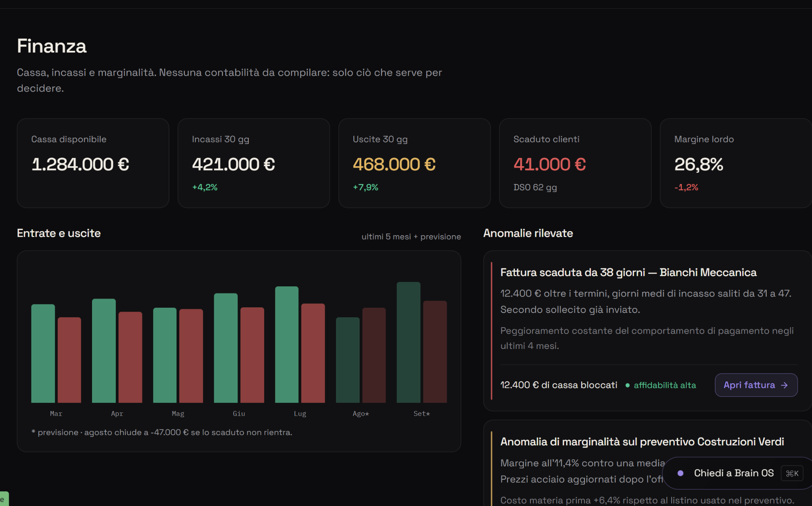Viewport: 812px width, 506px height.
Task: Open the Margine lordo card
Action: point(736,163)
